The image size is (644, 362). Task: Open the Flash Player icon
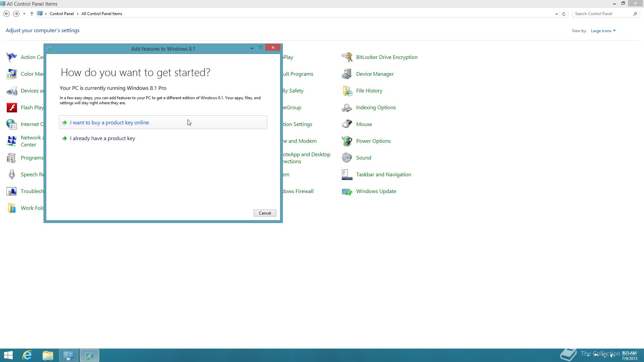click(x=12, y=108)
